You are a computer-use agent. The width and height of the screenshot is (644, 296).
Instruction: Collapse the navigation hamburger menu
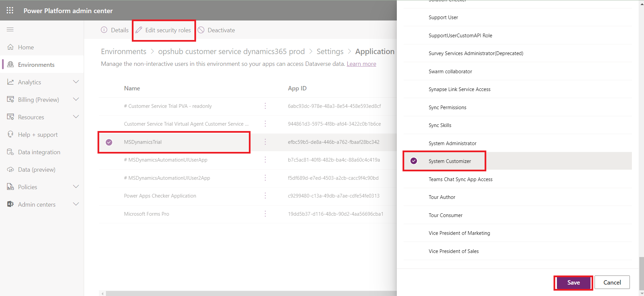point(10,30)
